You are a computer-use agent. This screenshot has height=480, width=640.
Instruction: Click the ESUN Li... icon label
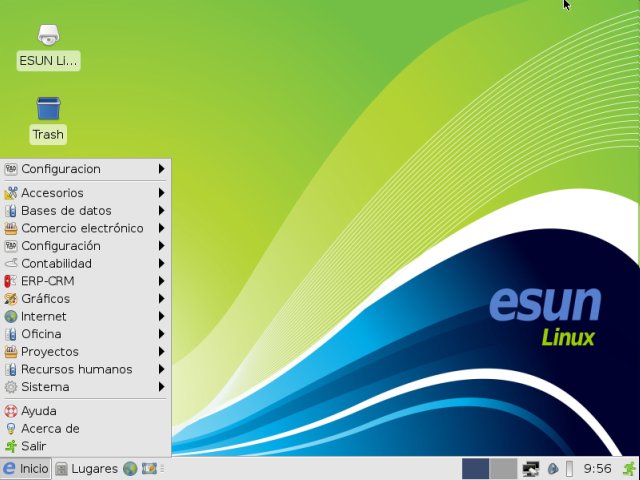coord(48,61)
